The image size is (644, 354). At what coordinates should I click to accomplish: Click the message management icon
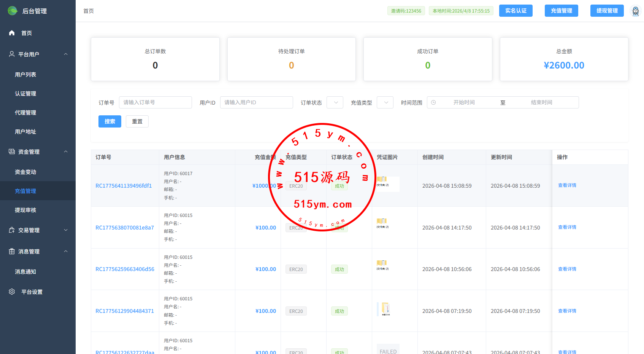(12, 251)
